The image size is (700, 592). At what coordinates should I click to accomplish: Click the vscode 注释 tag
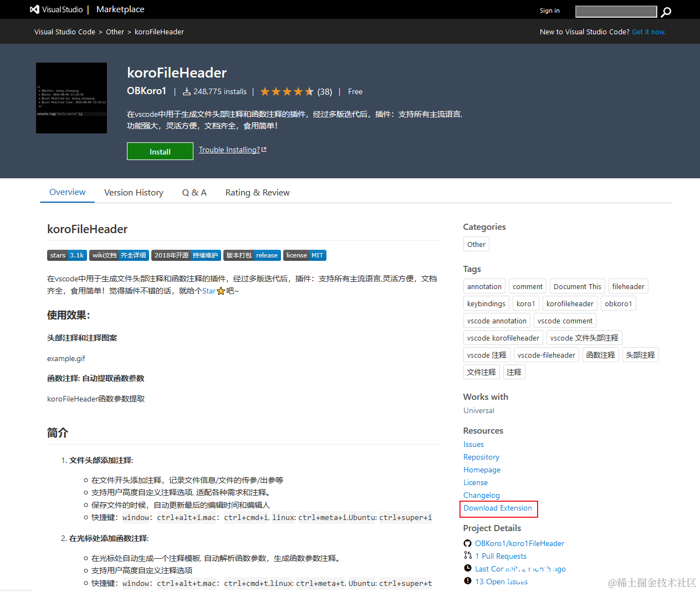[x=487, y=355]
